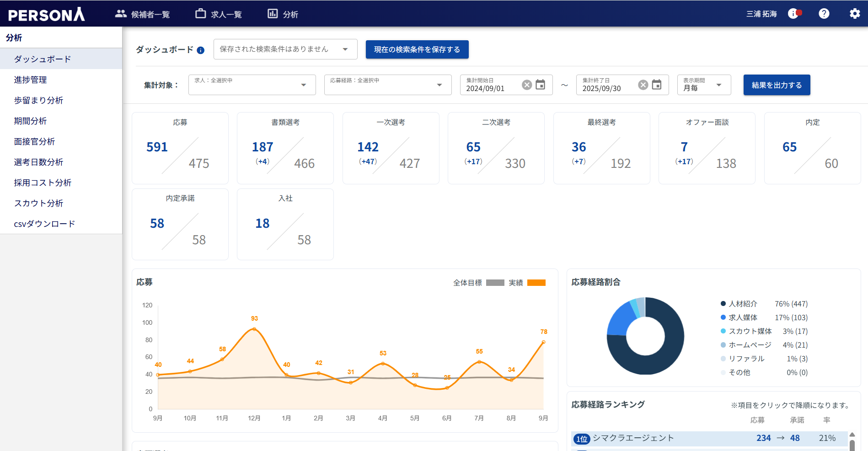868x451 pixels.
Task: Open 求人一覧 in top navigation
Action: [x=219, y=14]
